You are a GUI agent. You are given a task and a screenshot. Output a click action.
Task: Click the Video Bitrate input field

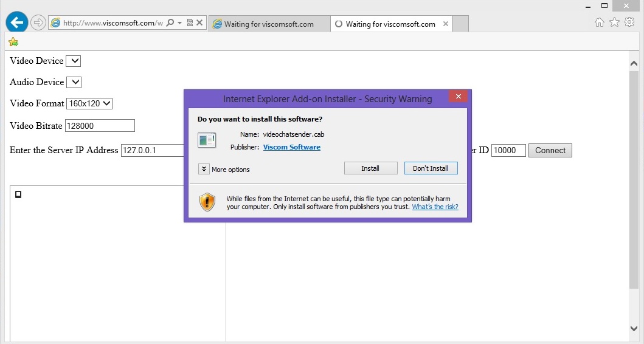point(100,126)
